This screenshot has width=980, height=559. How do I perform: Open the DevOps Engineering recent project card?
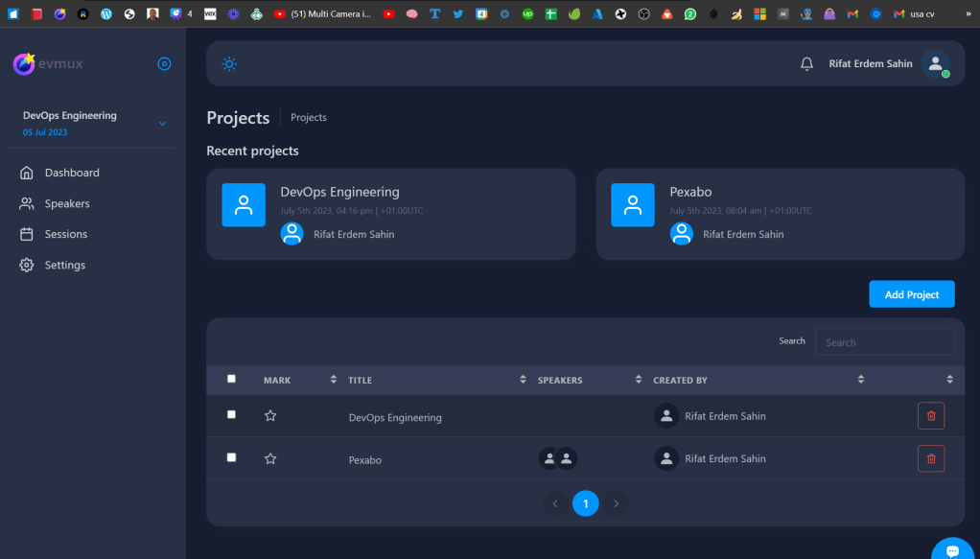click(x=391, y=215)
